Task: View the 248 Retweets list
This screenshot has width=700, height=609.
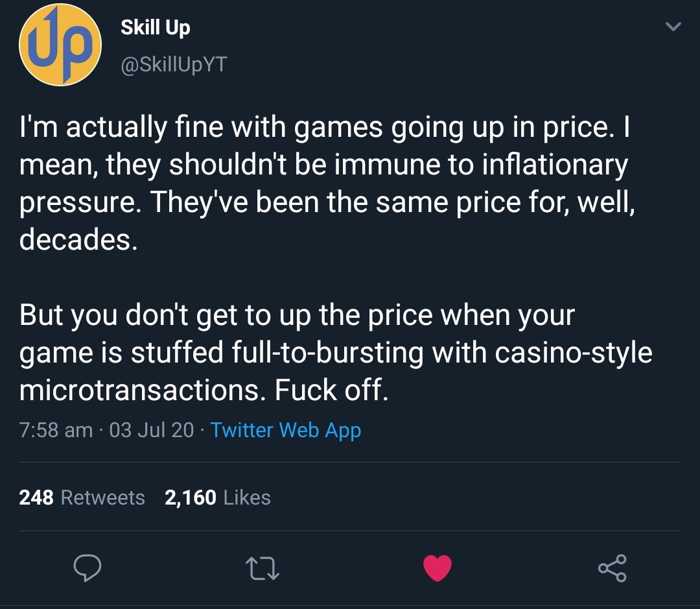Action: (82, 497)
